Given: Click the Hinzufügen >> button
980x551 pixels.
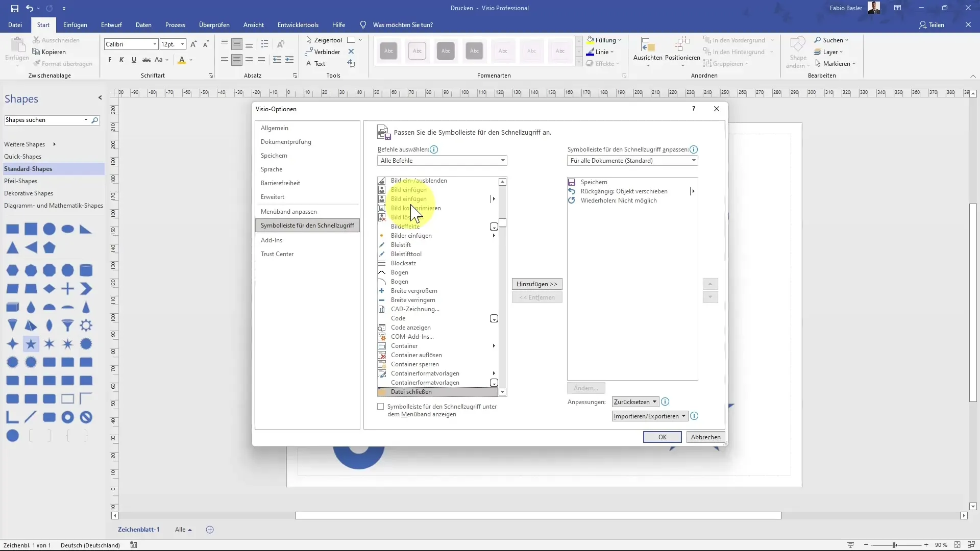Looking at the screenshot, I should pos(537,284).
